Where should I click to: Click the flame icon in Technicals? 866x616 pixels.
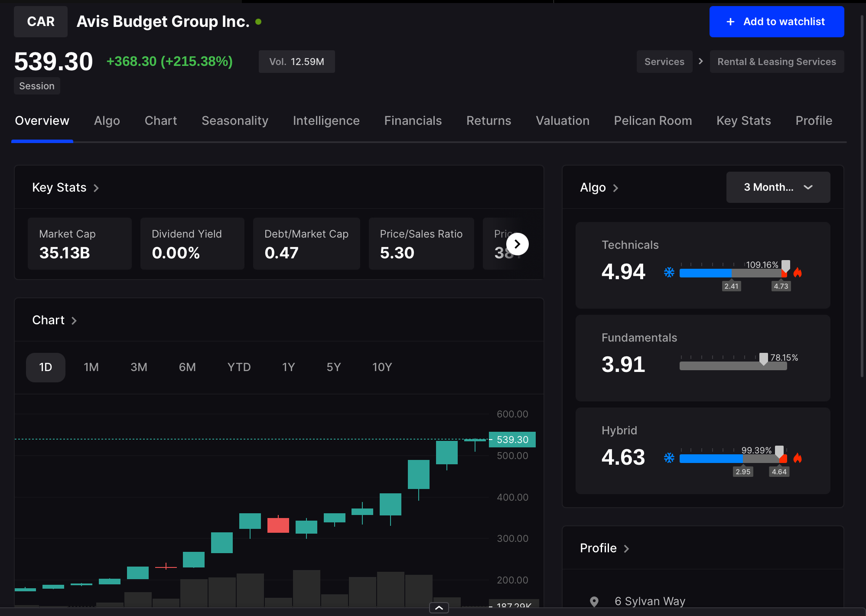[798, 272]
